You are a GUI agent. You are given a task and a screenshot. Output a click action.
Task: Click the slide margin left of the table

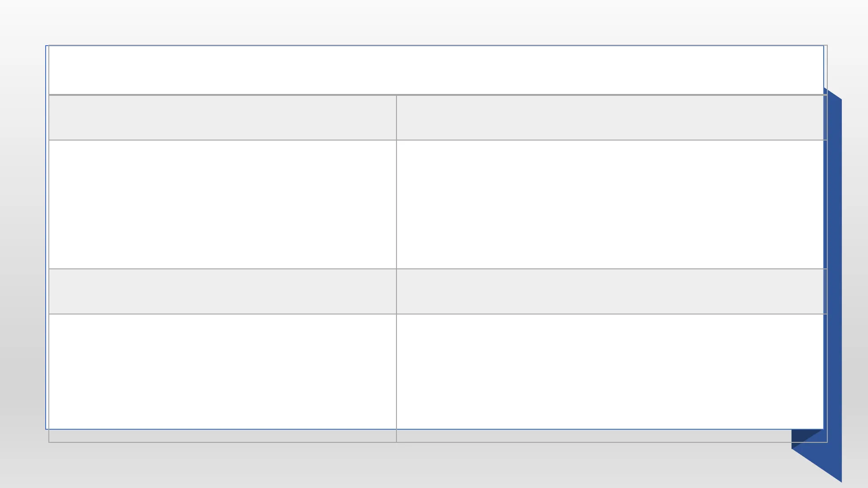pos(23,244)
